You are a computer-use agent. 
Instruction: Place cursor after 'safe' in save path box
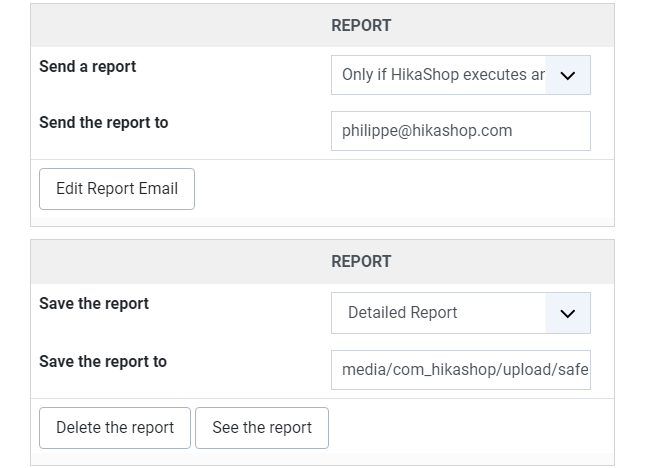588,370
